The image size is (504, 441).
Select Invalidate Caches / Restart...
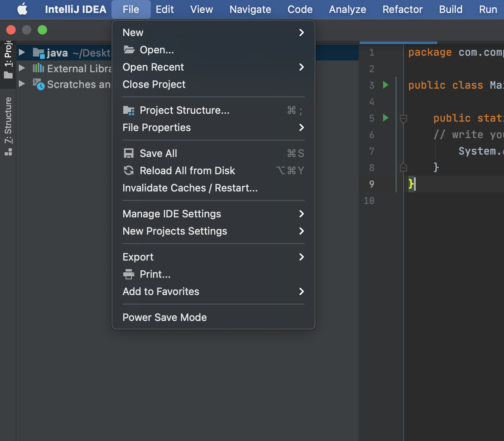[x=214, y=188]
